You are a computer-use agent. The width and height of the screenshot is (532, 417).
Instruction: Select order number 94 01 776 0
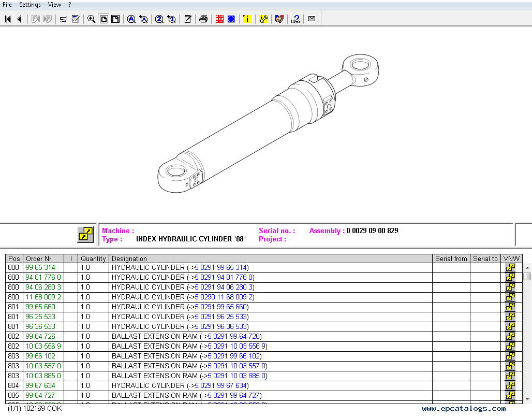43,278
